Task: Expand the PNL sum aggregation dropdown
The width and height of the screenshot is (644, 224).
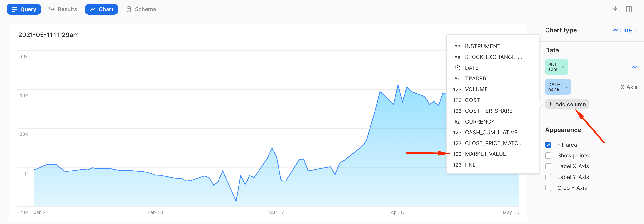Action: tap(556, 67)
